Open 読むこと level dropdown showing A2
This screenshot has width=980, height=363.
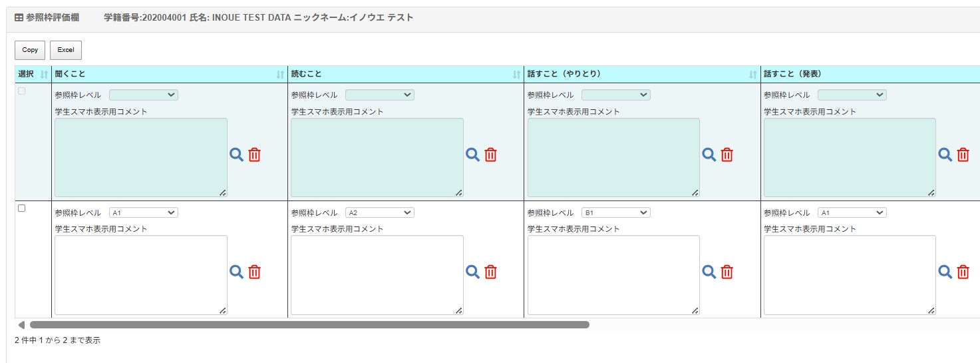[380, 212]
